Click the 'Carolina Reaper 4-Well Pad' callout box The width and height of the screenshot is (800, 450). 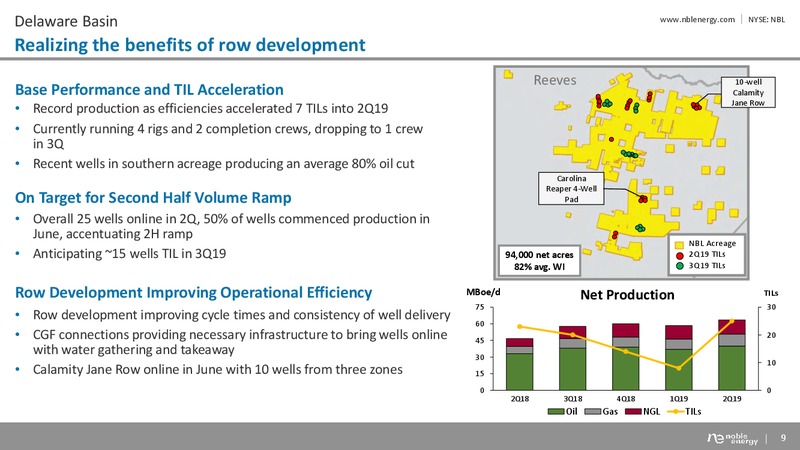[x=571, y=188]
